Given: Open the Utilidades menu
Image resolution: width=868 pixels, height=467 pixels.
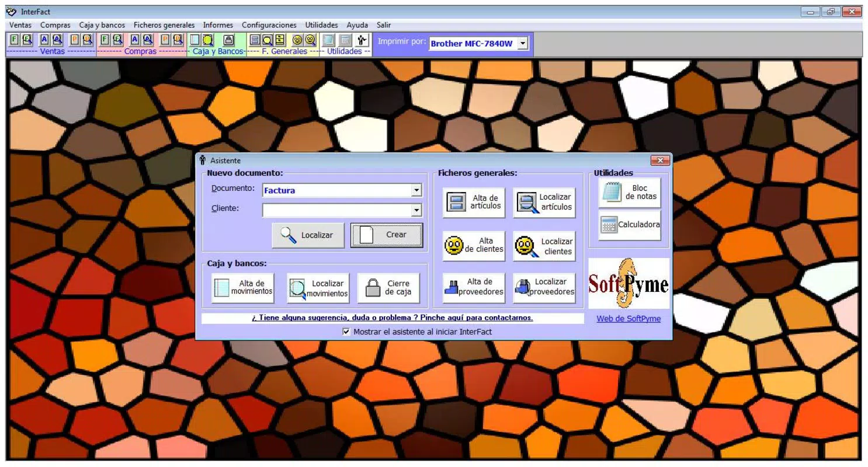Looking at the screenshot, I should [x=322, y=25].
